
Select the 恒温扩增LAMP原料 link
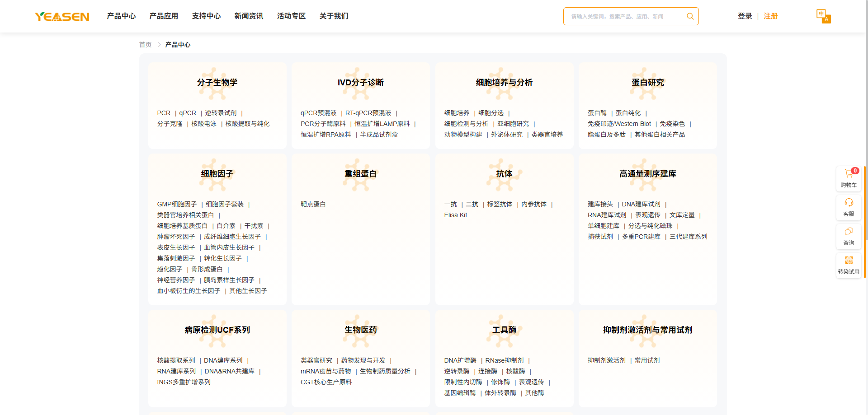pos(382,124)
